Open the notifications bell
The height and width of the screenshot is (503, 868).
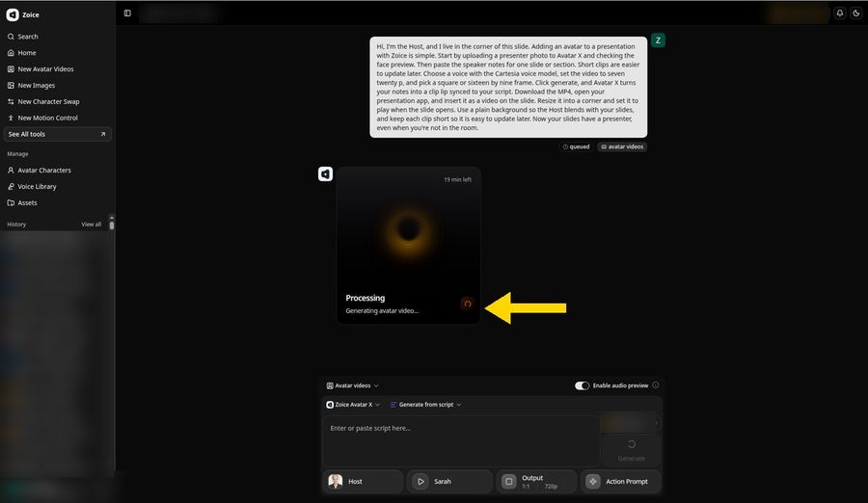840,13
